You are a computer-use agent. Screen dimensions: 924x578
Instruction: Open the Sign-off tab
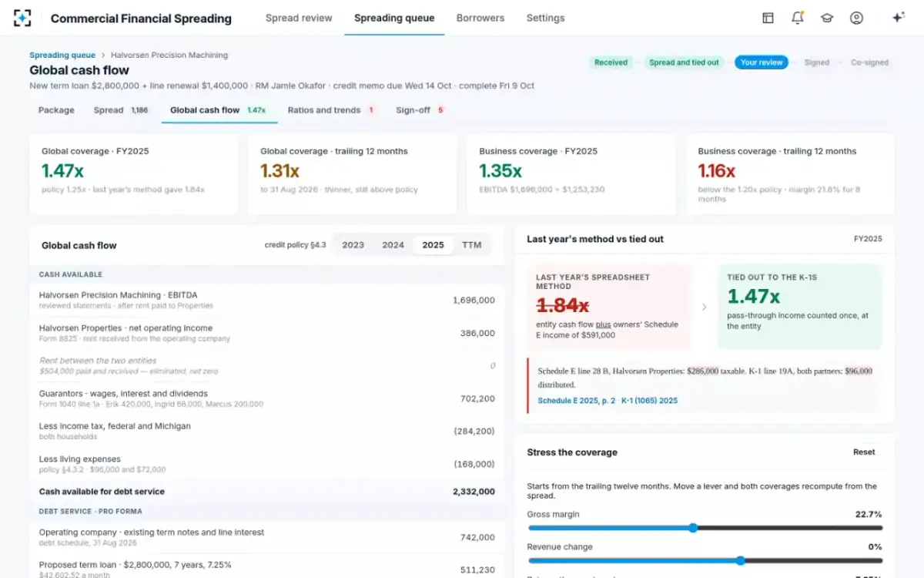click(x=420, y=110)
